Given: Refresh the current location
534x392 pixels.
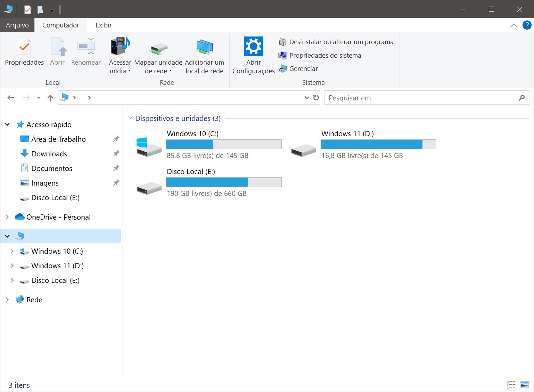Looking at the screenshot, I should click(x=316, y=98).
